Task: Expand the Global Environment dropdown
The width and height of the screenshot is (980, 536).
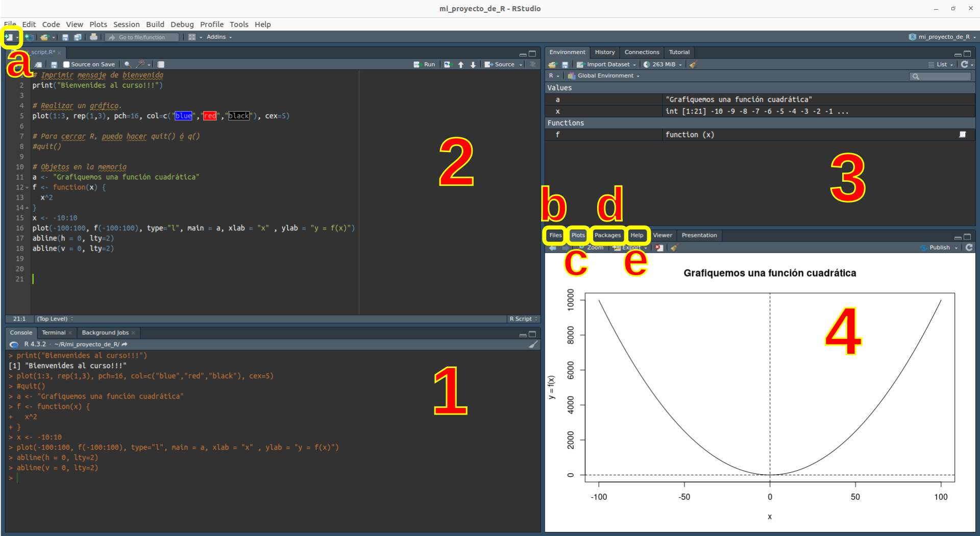Action: point(605,76)
